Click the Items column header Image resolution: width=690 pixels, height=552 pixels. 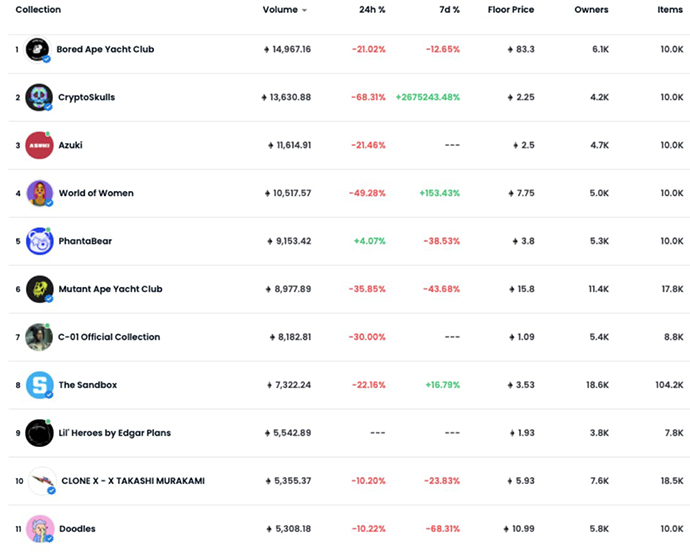(670, 10)
